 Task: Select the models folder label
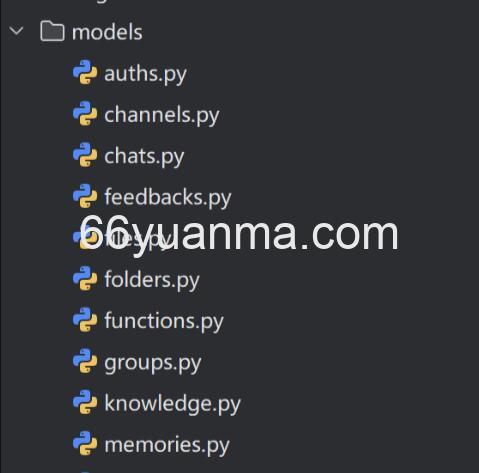click(x=107, y=32)
